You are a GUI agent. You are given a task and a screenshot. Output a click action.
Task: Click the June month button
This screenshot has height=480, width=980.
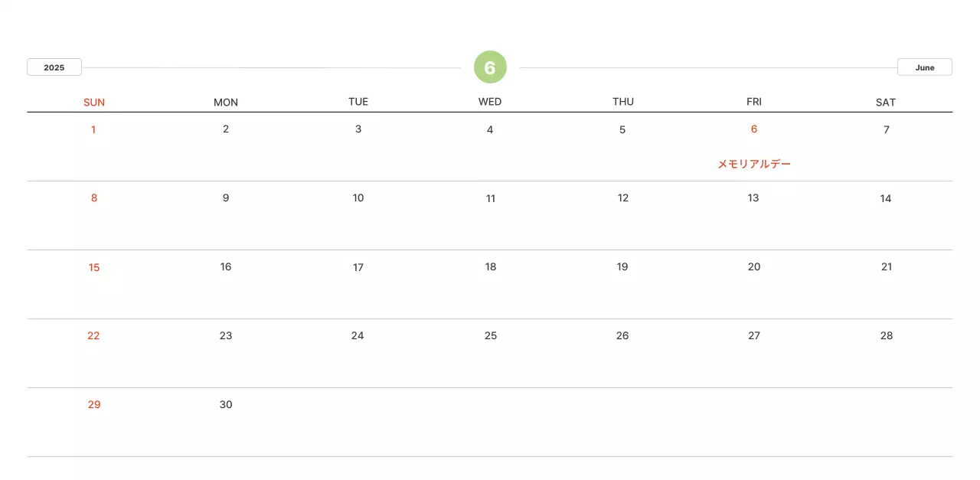tap(924, 67)
